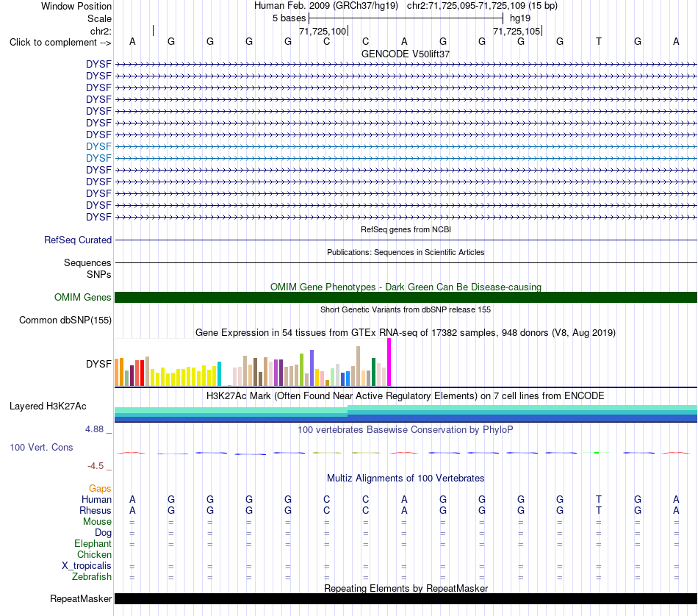Select the Zebrafish alignment row label

click(x=92, y=577)
